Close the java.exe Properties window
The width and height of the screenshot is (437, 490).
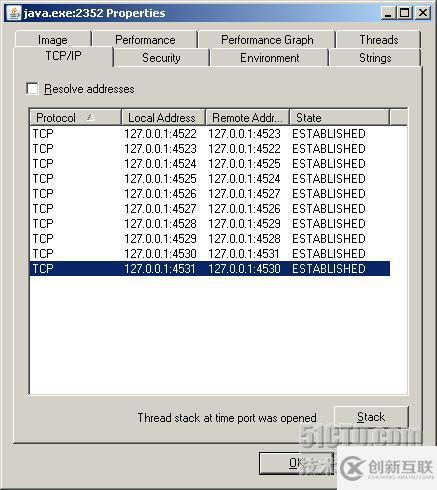click(422, 13)
